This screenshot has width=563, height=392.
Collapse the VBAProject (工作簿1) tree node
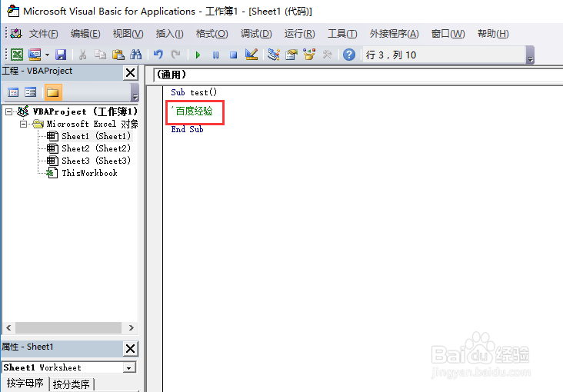(x=8, y=112)
